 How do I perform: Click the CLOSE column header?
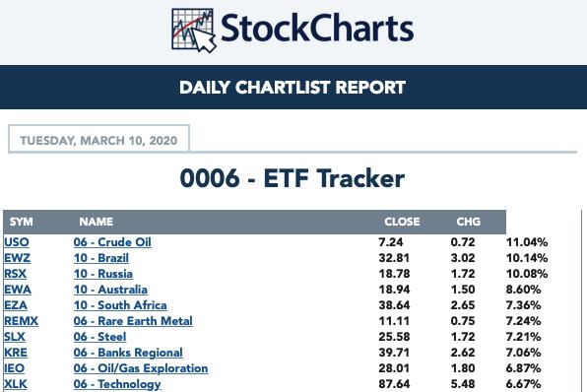tap(402, 222)
